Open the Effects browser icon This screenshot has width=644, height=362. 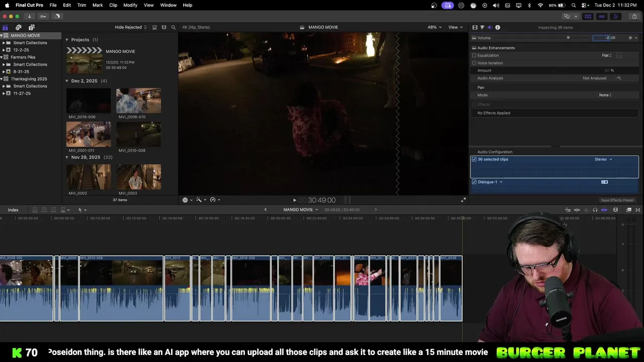629,210
